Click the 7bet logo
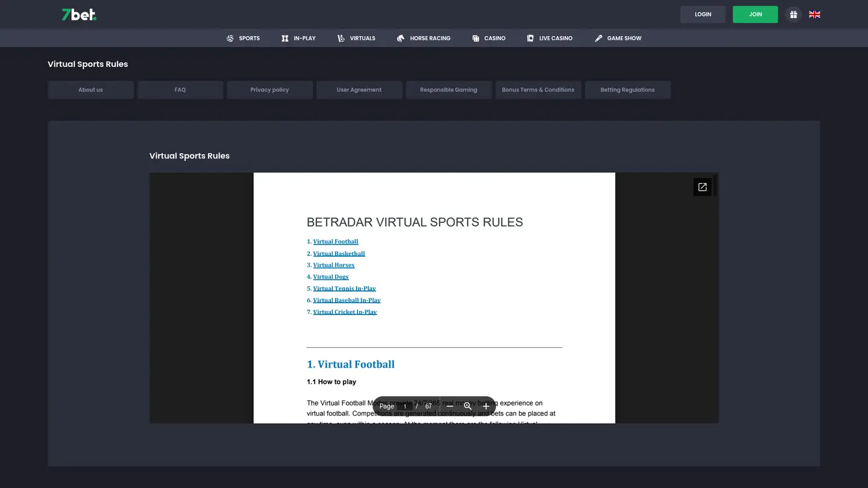Screen dimensions: 868x488 (x=79, y=14)
